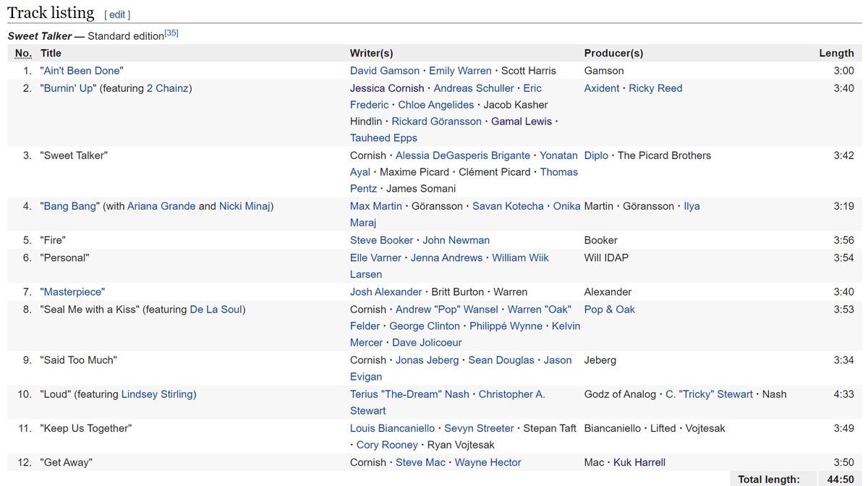Select the 4:33 length for "Loud"

(x=843, y=394)
